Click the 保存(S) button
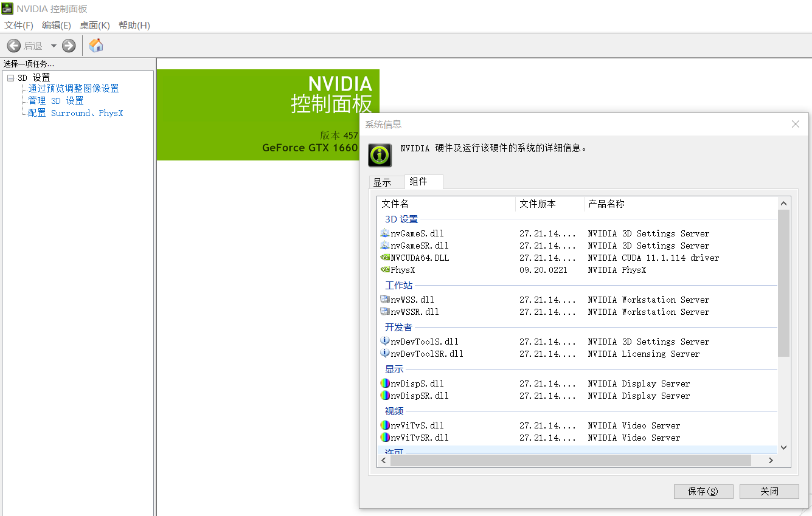This screenshot has height=516, width=812. [703, 491]
